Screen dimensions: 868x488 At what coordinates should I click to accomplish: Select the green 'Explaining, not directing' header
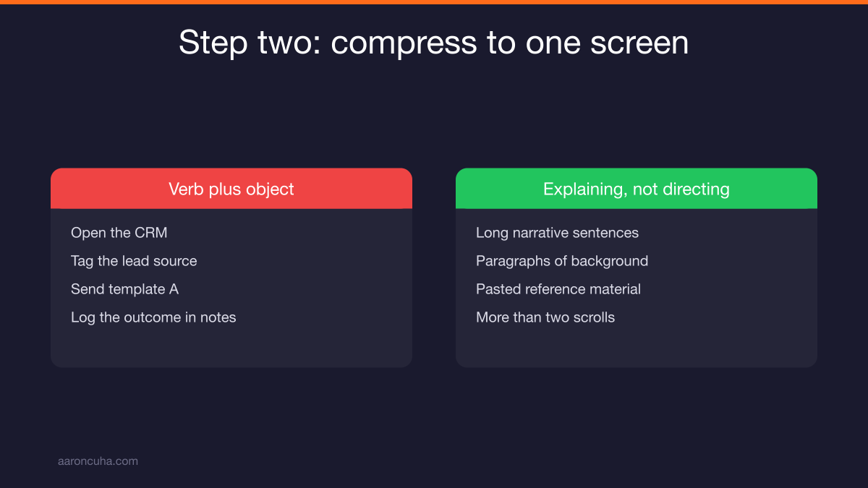[637, 189]
